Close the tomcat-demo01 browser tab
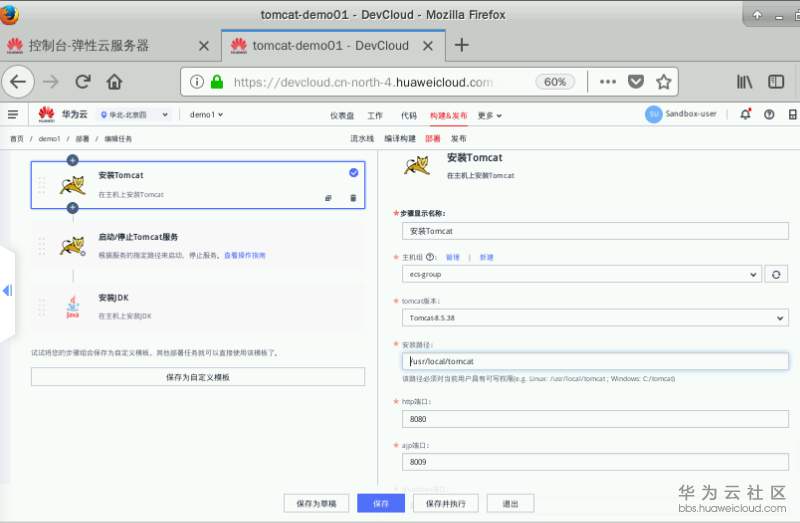This screenshot has height=523, width=800. 428,46
